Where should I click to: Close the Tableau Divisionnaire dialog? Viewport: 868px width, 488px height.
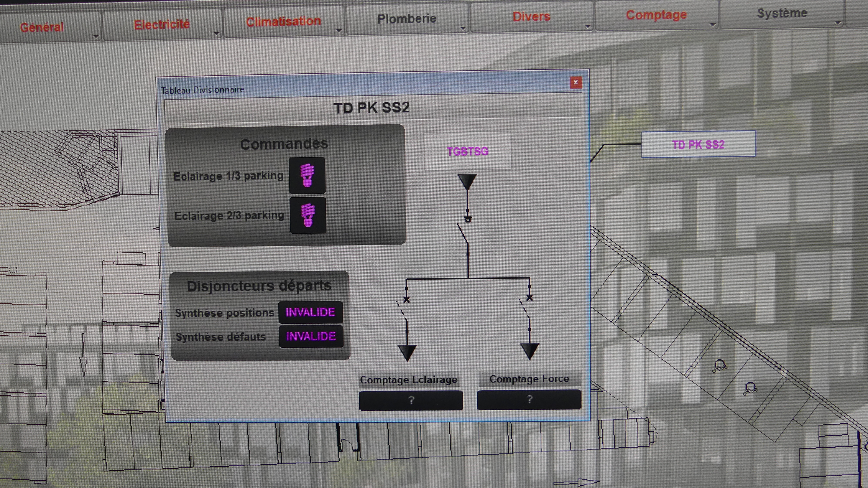click(x=575, y=82)
